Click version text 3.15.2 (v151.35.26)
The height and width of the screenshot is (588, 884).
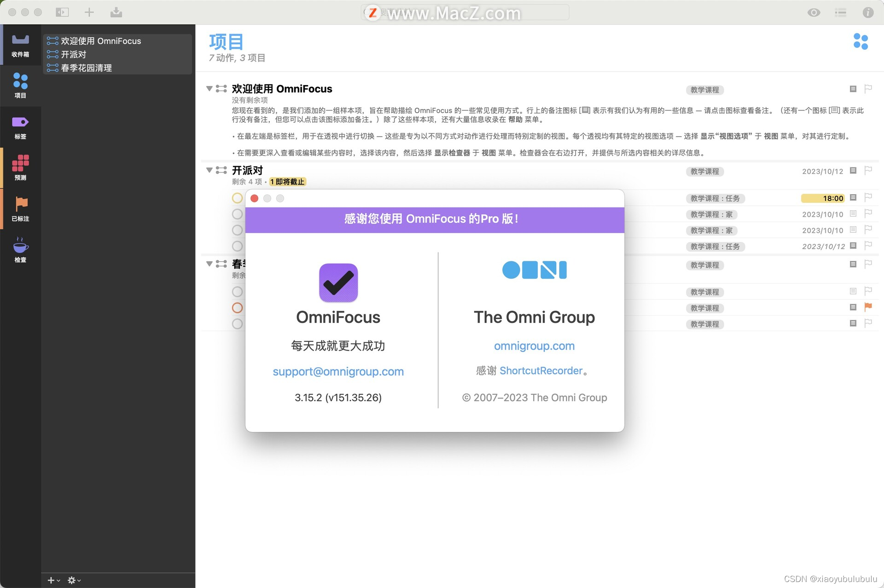[338, 398]
